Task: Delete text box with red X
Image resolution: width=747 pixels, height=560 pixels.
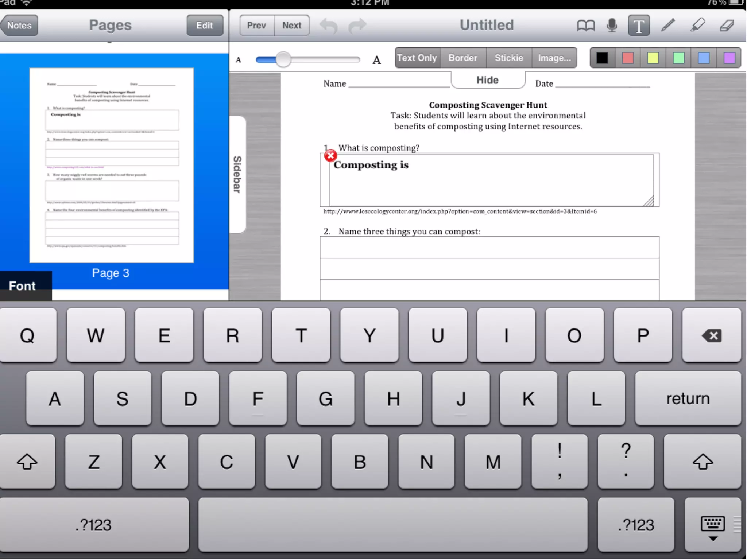Action: click(x=330, y=156)
